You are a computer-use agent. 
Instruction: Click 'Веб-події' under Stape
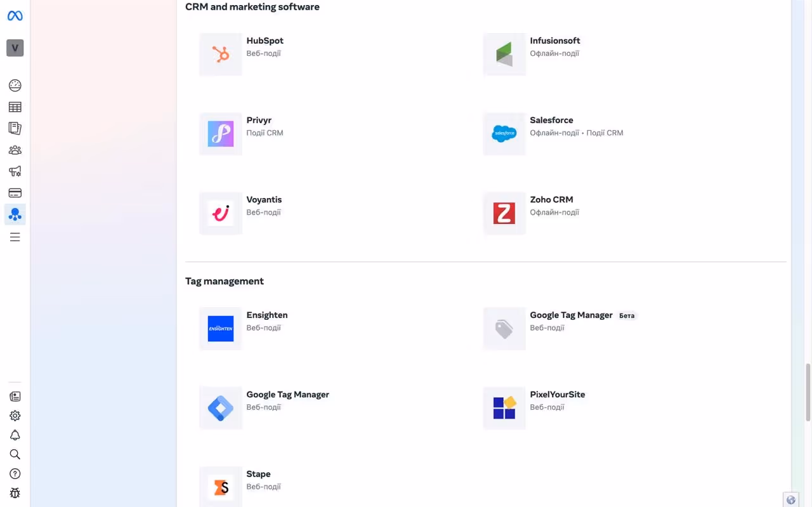(263, 487)
